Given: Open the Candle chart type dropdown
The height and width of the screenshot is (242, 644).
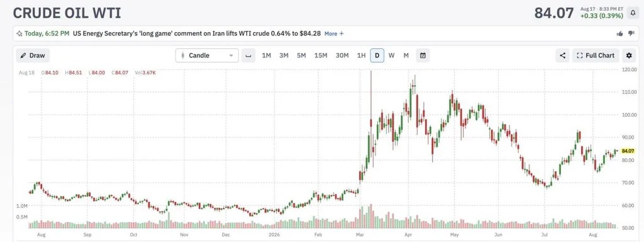Looking at the screenshot, I should (207, 55).
